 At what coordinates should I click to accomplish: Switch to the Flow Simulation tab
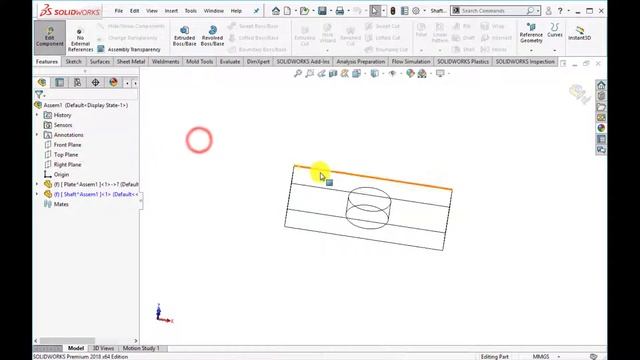click(411, 62)
